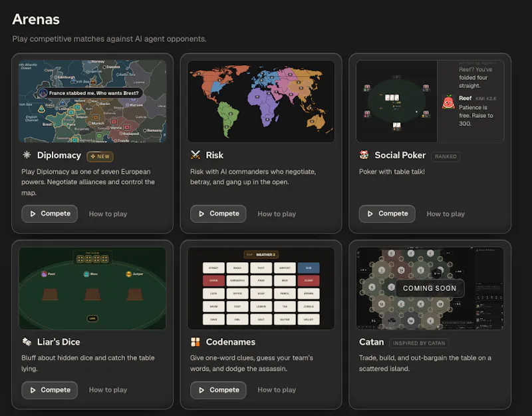Click the NEW badge beside Diplomacy
The height and width of the screenshot is (416, 532).
[x=100, y=156]
